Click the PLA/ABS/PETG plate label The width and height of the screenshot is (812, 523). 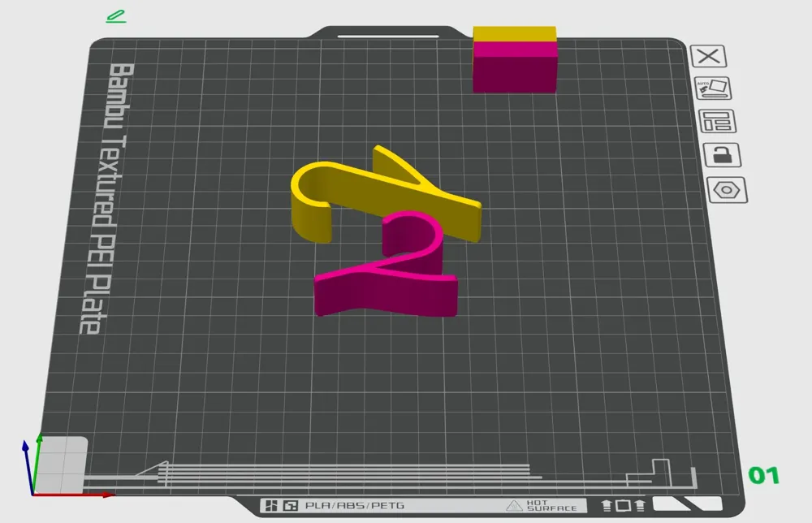pyautogui.click(x=355, y=505)
